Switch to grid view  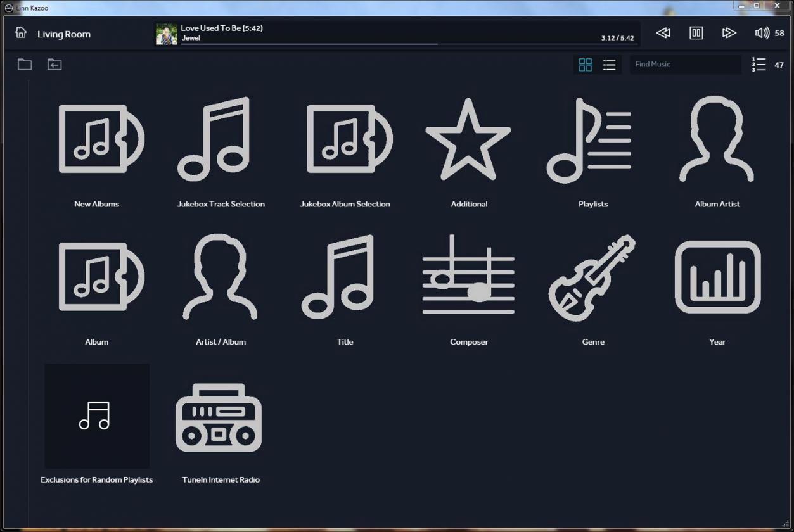pyautogui.click(x=586, y=65)
